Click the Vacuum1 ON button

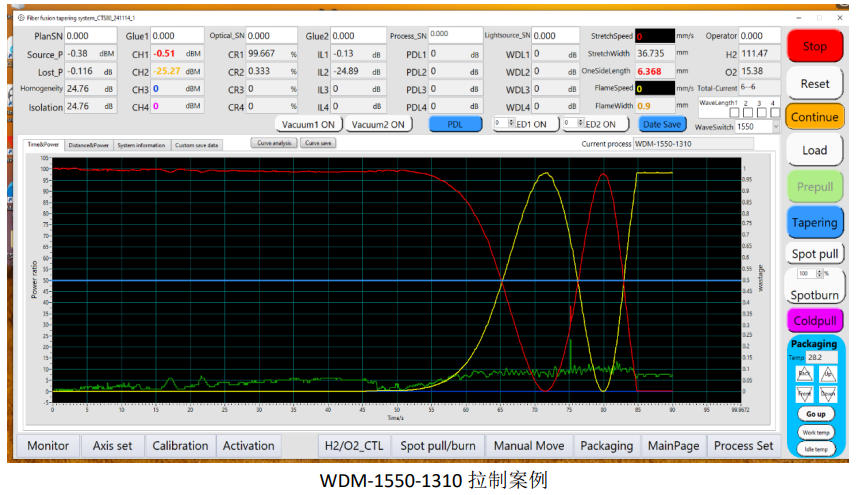[x=309, y=124]
